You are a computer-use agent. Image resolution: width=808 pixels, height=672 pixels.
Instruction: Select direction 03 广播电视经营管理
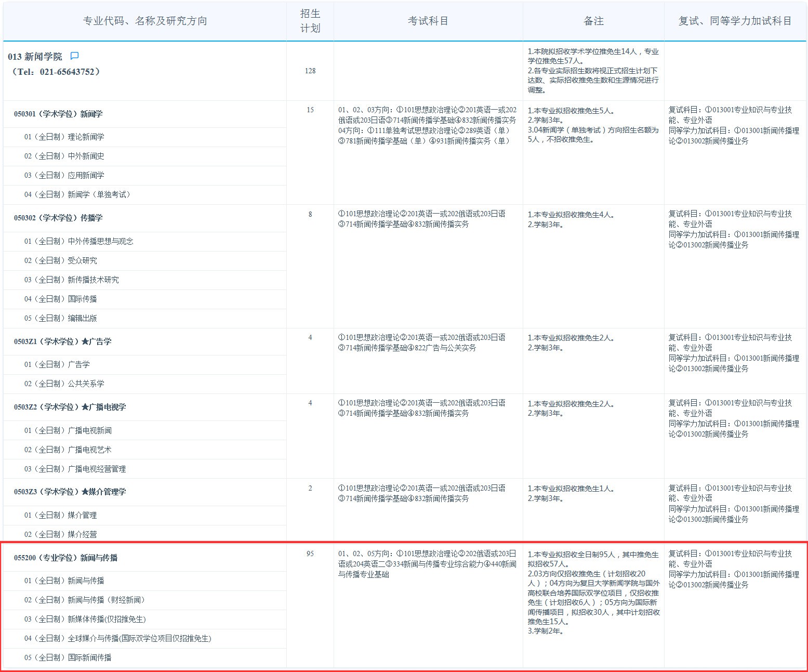coord(75,469)
